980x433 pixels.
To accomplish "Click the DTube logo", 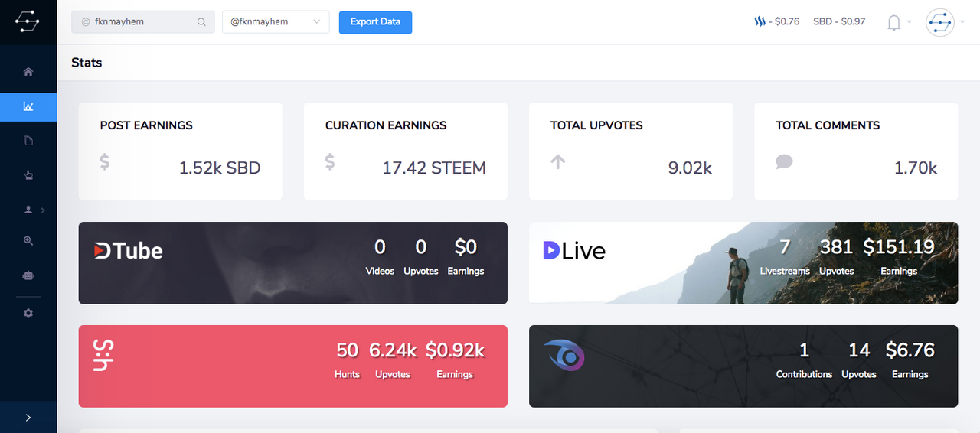I will click(128, 250).
